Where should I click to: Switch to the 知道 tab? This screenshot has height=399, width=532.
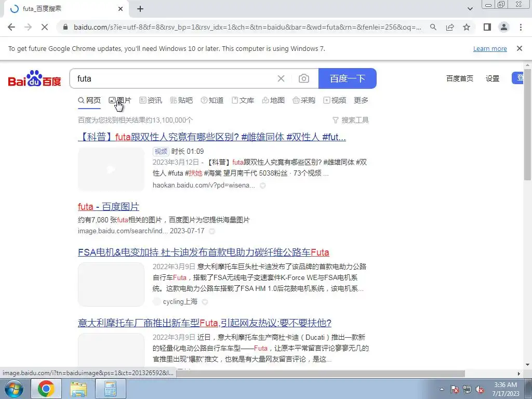click(x=212, y=100)
